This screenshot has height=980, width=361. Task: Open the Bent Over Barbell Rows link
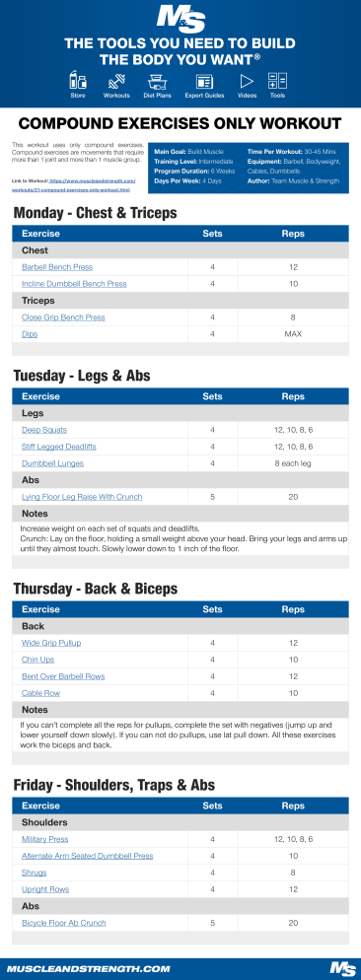(63, 677)
